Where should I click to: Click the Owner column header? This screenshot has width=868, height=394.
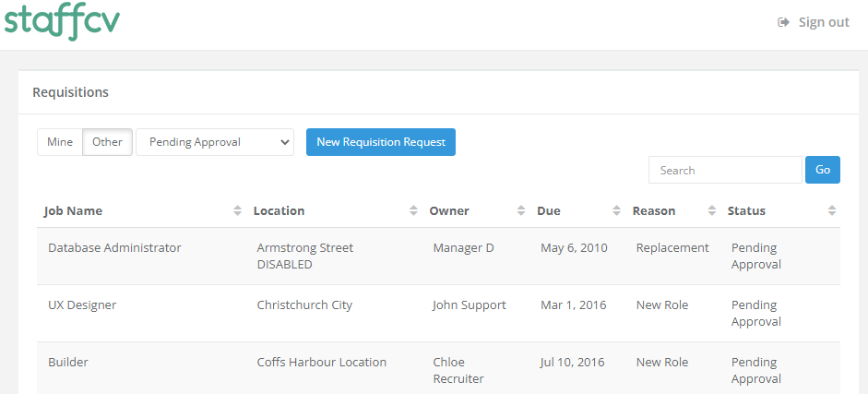click(449, 210)
